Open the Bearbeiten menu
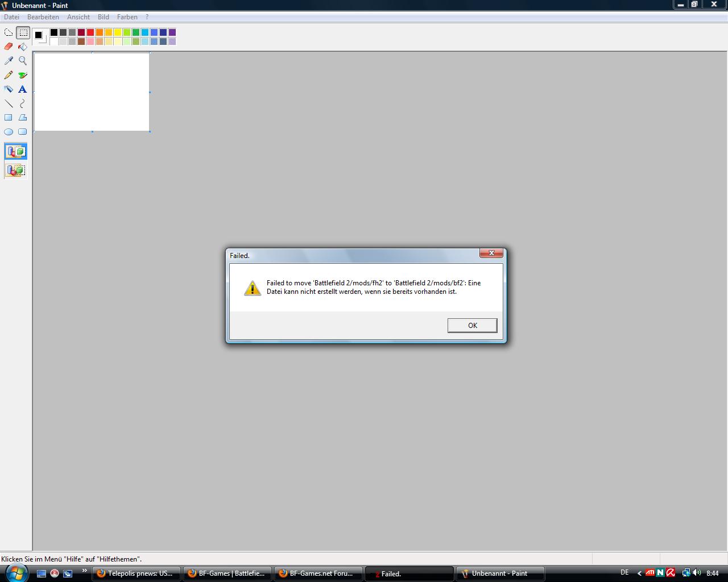Screen dimensions: 728x582 pos(43,17)
